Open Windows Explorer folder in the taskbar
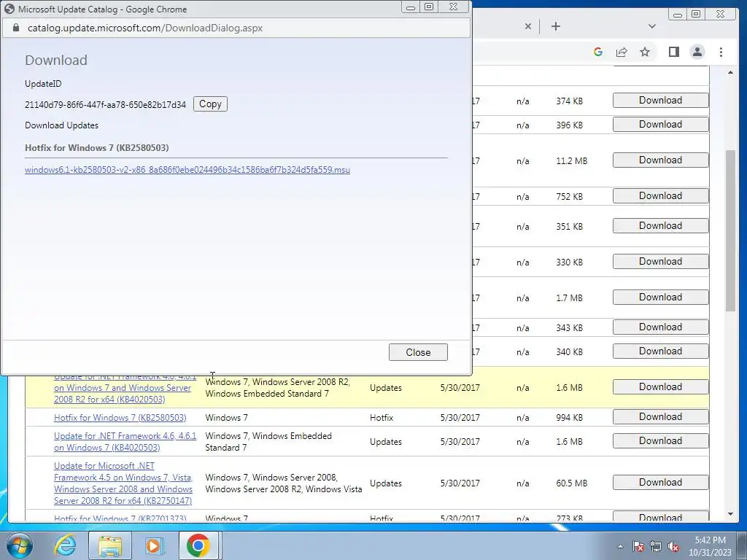This screenshot has width=747, height=560. (x=110, y=545)
